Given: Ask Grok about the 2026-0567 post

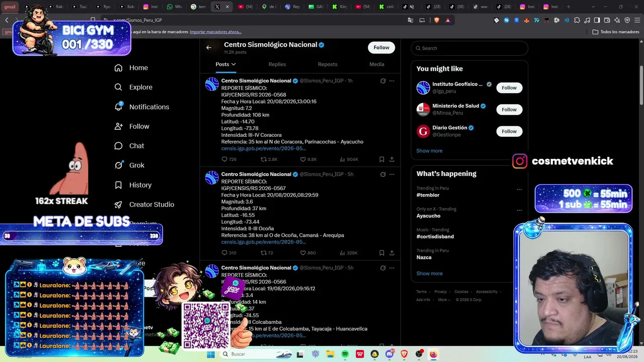Looking at the screenshot, I should coord(383,174).
